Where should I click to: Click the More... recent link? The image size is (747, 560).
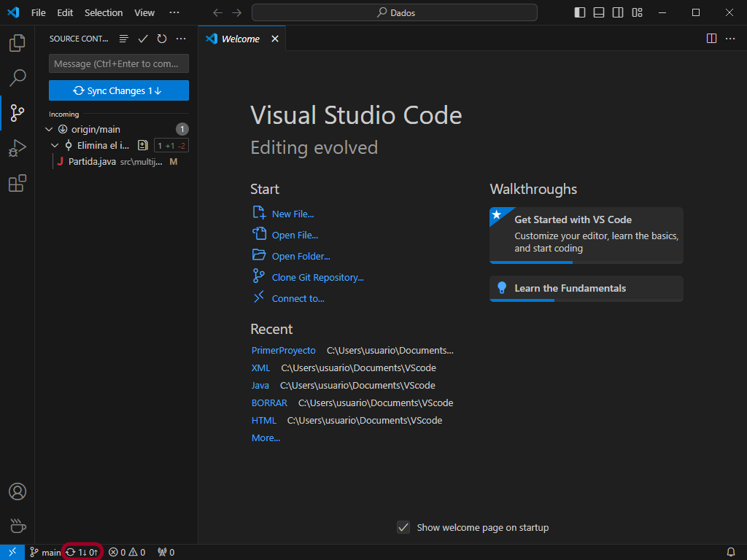point(266,438)
